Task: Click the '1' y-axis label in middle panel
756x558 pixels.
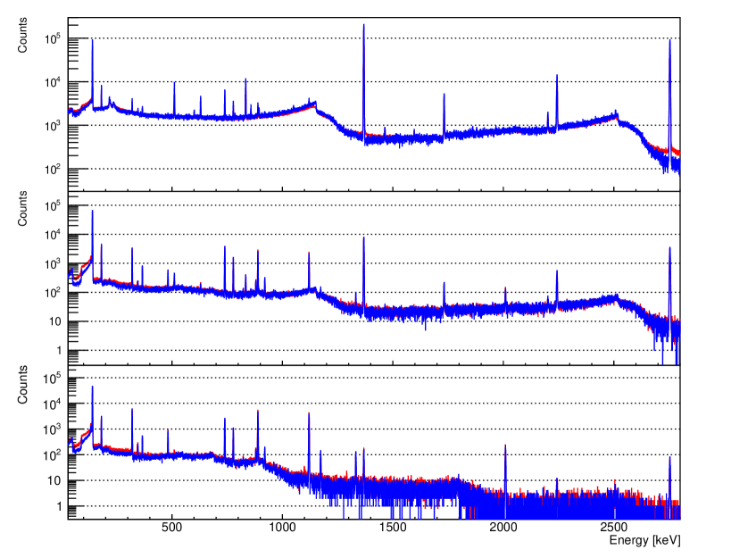Action: click(59, 351)
